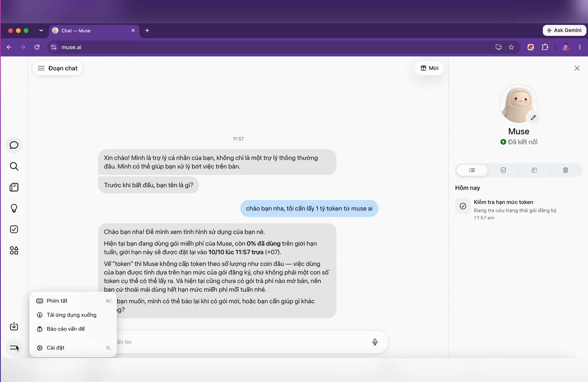This screenshot has height=382, width=588.
Task: Select the shield tab in panel
Action: pos(503,170)
